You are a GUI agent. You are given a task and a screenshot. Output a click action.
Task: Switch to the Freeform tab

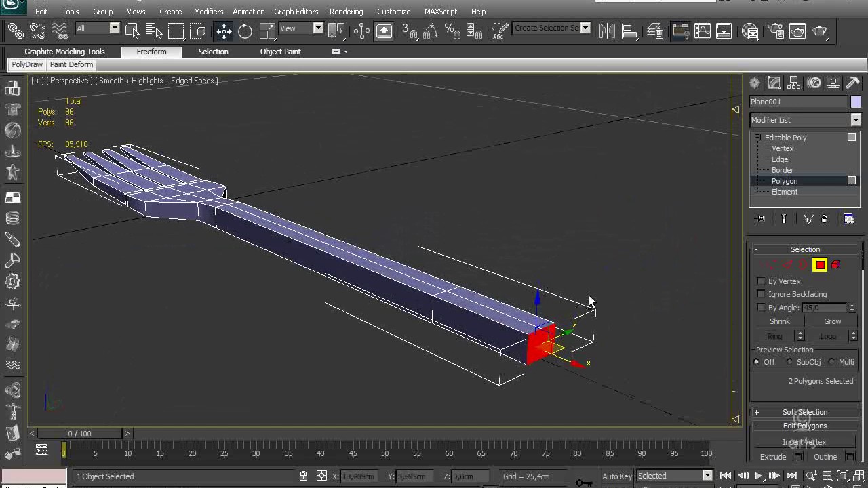point(151,52)
